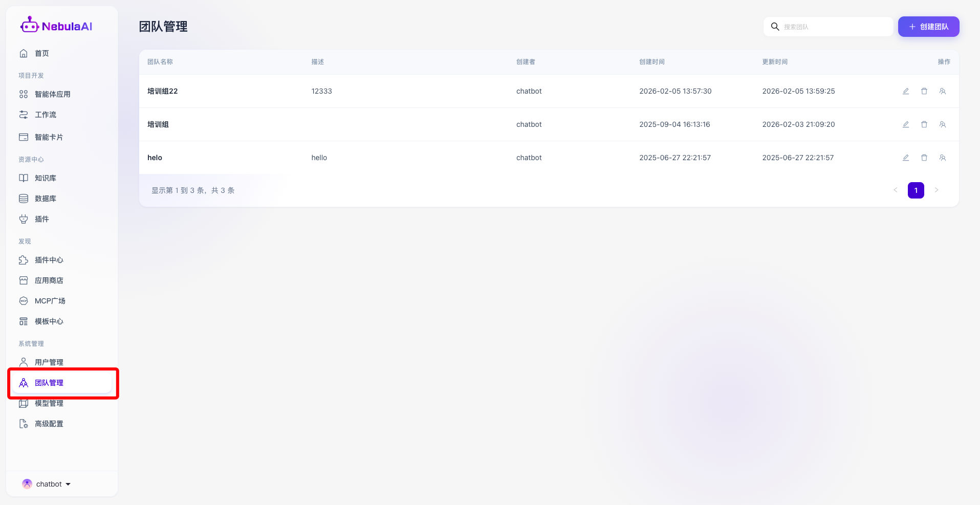Click the NebulaAI robot logo
Screen dimensions: 980x505
(x=29, y=25)
